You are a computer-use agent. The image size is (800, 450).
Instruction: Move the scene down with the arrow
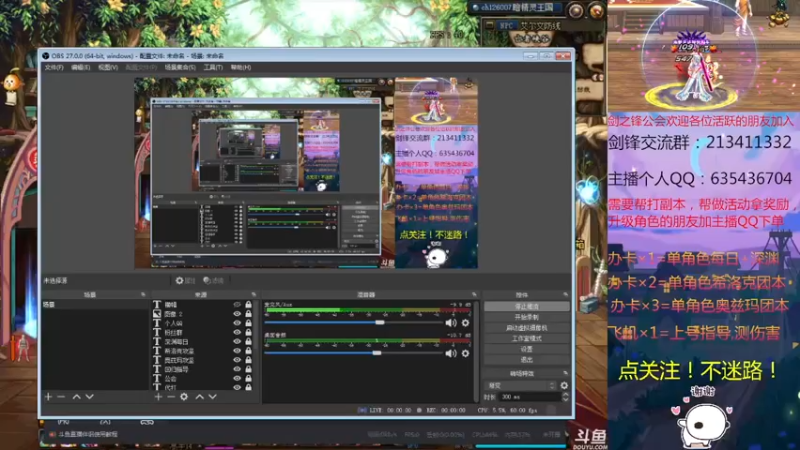pos(89,396)
